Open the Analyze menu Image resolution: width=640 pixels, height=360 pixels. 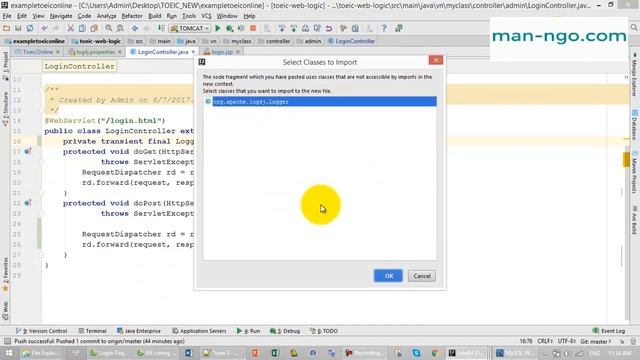pos(106,16)
